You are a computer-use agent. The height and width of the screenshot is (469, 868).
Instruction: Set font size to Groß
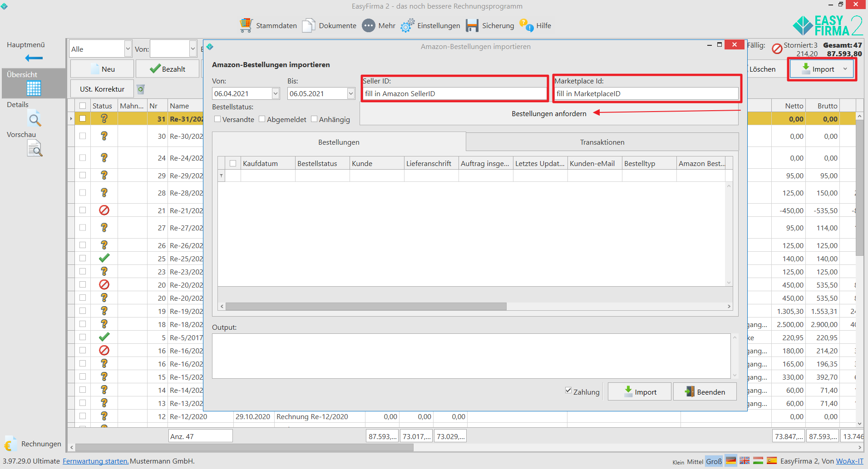click(714, 461)
